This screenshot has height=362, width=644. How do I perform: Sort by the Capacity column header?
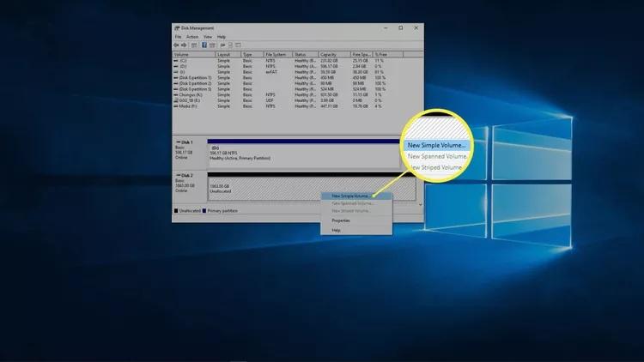click(329, 54)
